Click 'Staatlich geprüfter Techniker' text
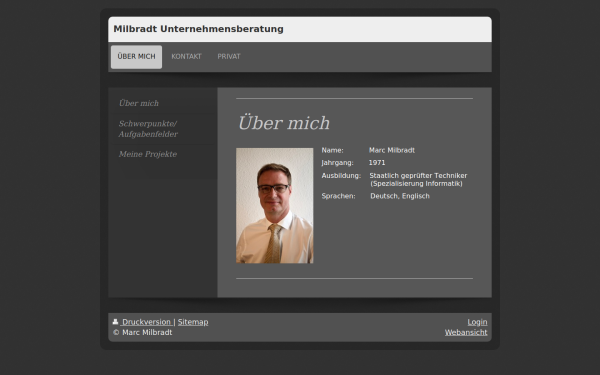The height and width of the screenshot is (375, 600). coord(418,176)
